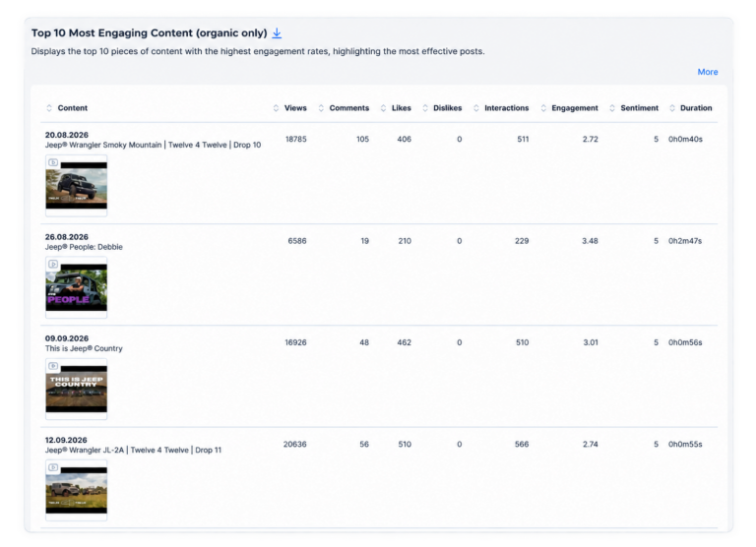Click interactions value 229
The height and width of the screenshot is (547, 756).
point(522,241)
